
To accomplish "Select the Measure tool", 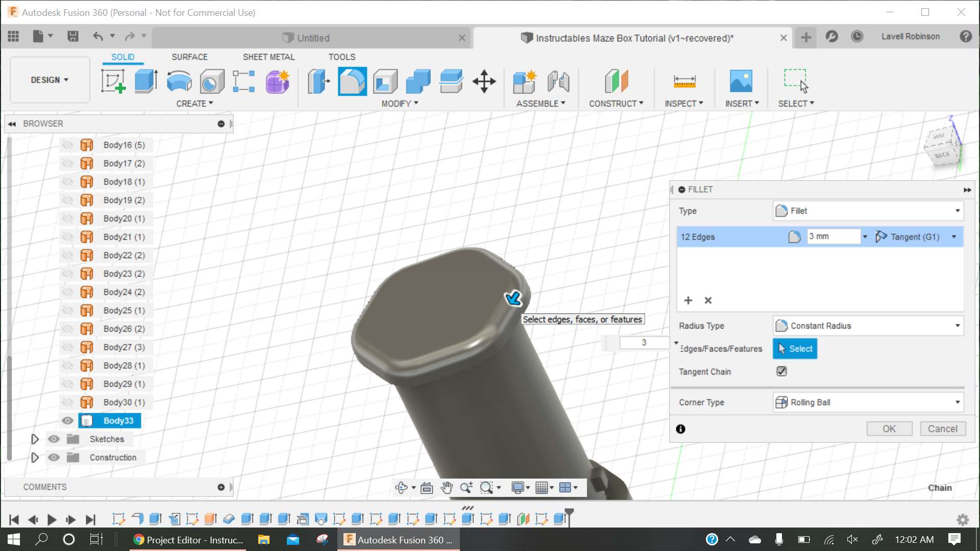I will pos(684,82).
